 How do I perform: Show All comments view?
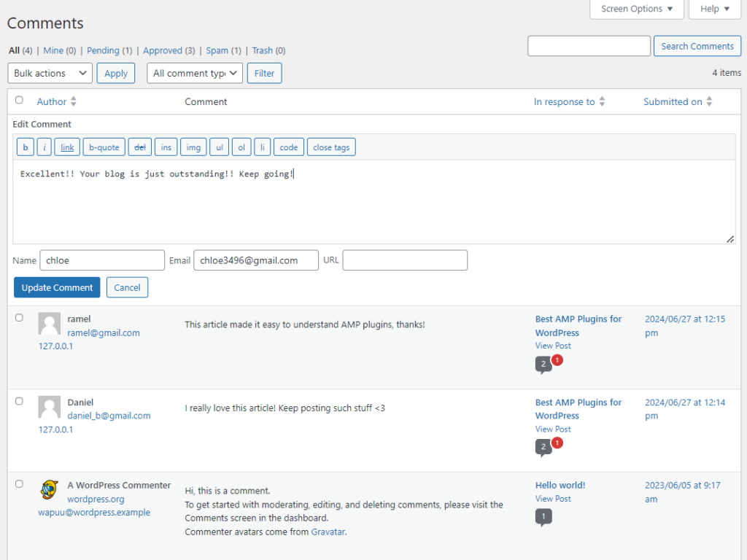click(15, 50)
